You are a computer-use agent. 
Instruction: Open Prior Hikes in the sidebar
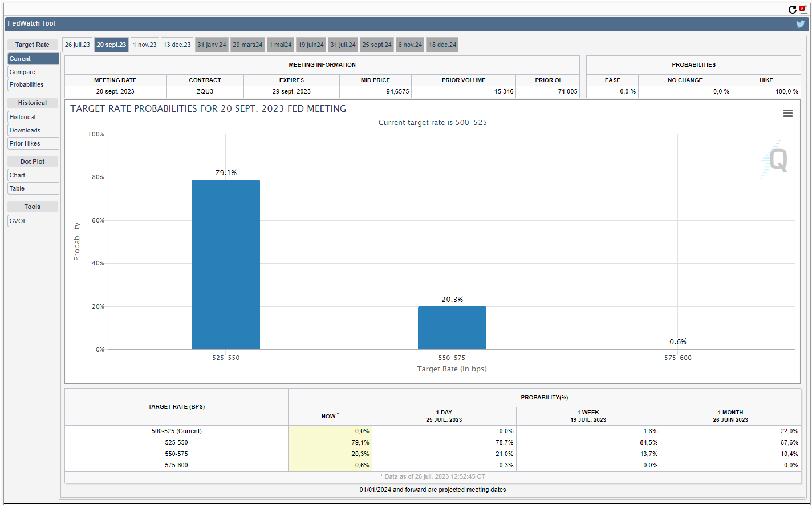[33, 143]
